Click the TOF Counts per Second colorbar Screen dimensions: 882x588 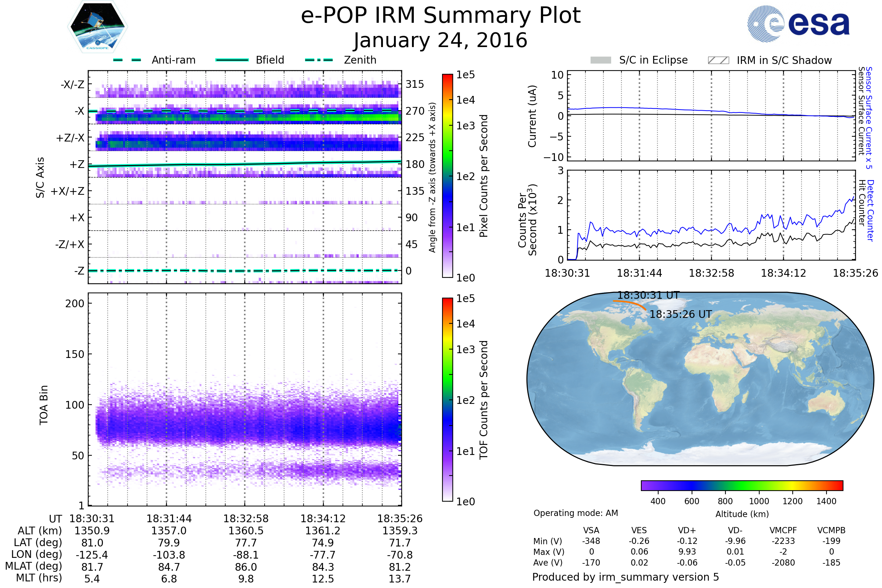(x=447, y=399)
